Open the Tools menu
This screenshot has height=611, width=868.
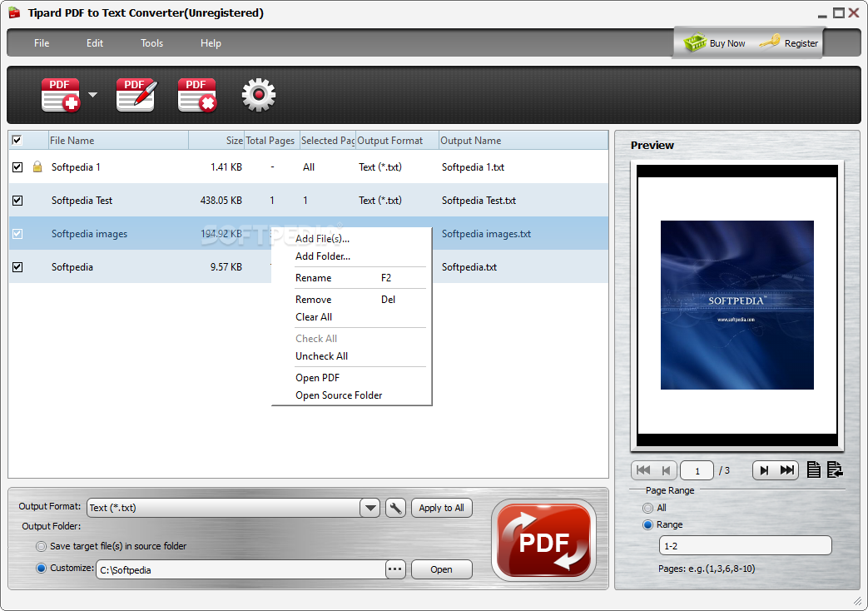pyautogui.click(x=151, y=42)
